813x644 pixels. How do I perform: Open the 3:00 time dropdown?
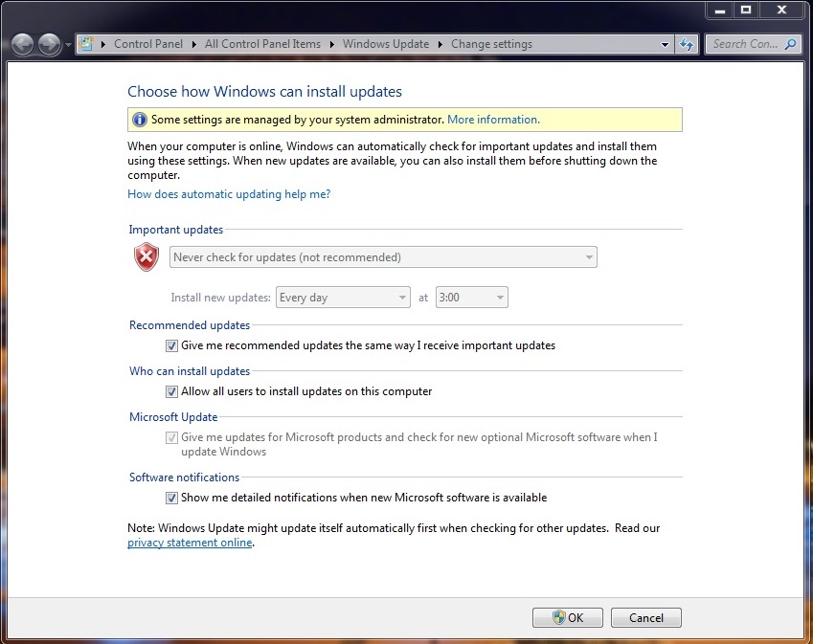coord(472,298)
